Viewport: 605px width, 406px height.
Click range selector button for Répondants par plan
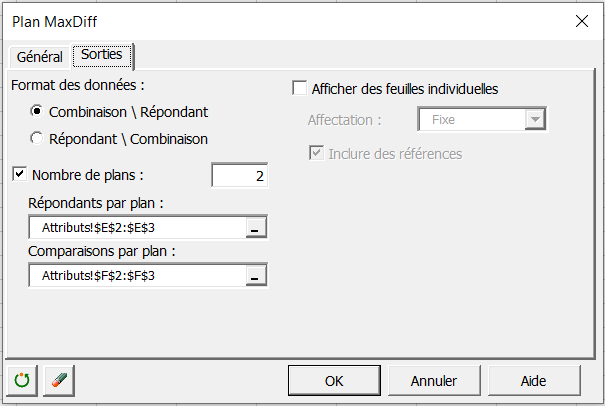coord(255,229)
